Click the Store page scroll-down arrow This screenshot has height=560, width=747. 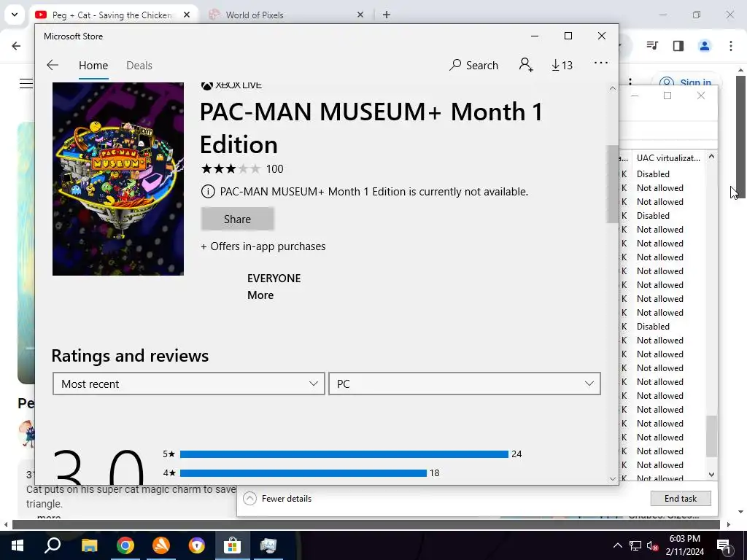(613, 478)
